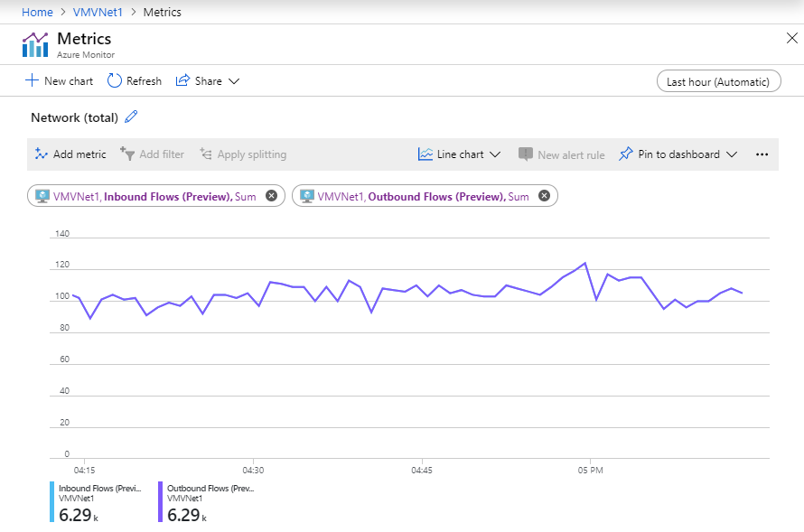Expand the Pin to dashboard dropdown chevron
The height and width of the screenshot is (532, 804).
(734, 154)
